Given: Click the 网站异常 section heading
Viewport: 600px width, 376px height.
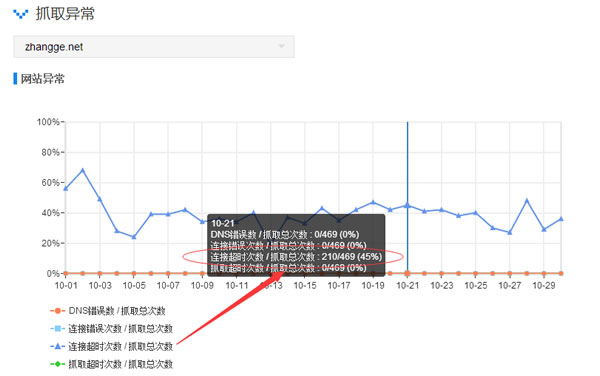Looking at the screenshot, I should [42, 79].
